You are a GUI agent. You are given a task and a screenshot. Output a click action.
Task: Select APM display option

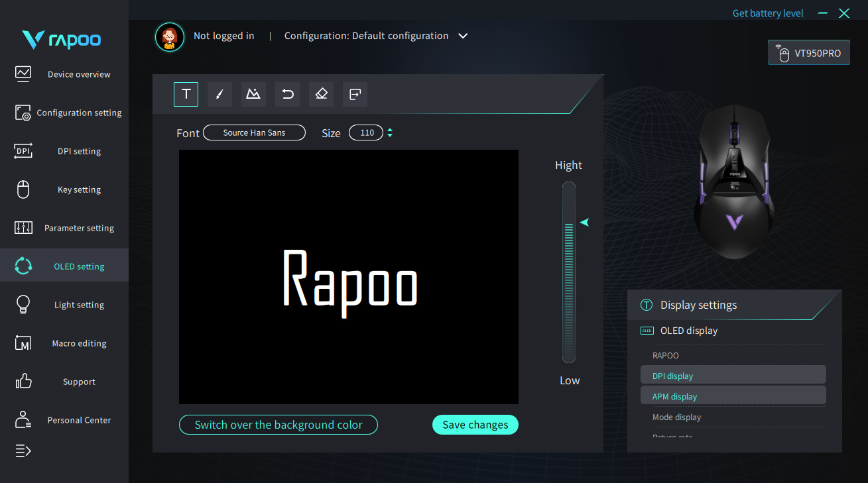click(x=733, y=396)
